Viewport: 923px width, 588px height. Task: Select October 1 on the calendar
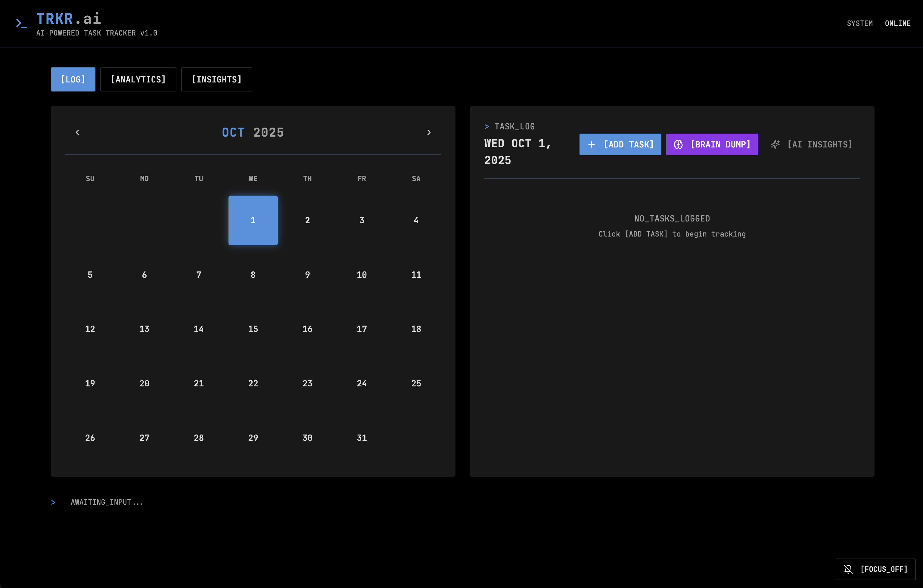tap(253, 220)
